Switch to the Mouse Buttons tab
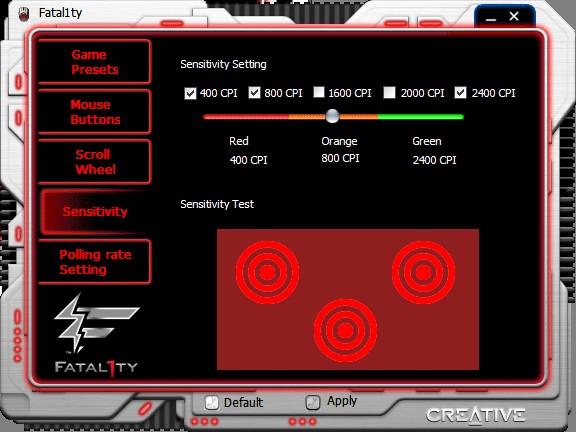 (x=94, y=112)
